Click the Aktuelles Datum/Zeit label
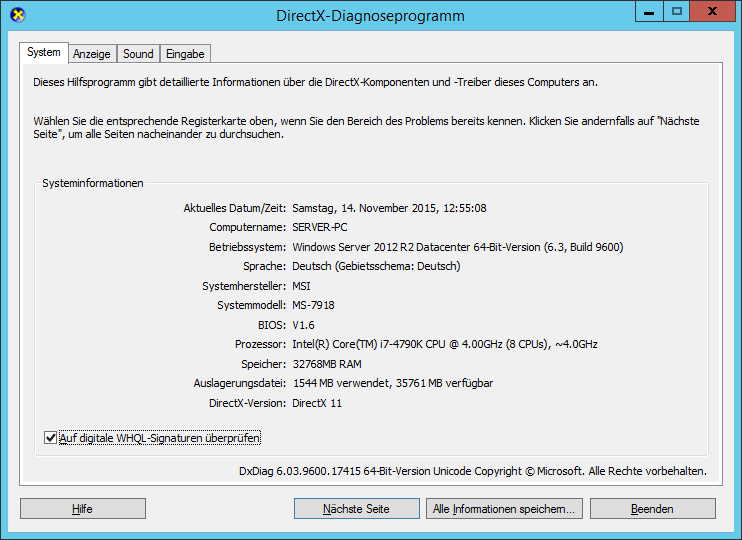Screen dimensions: 742x540 (235, 208)
